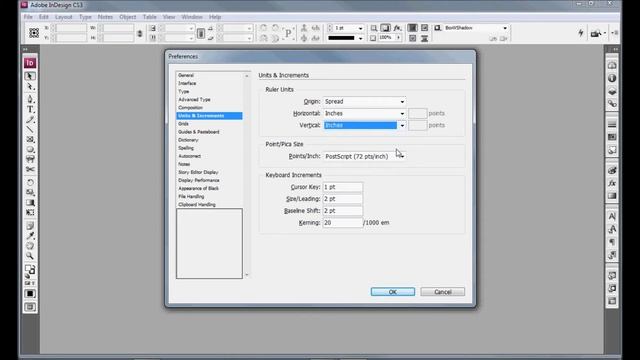The width and height of the screenshot is (640, 360).
Task: Open the Links panel icon
Action: 612,104
